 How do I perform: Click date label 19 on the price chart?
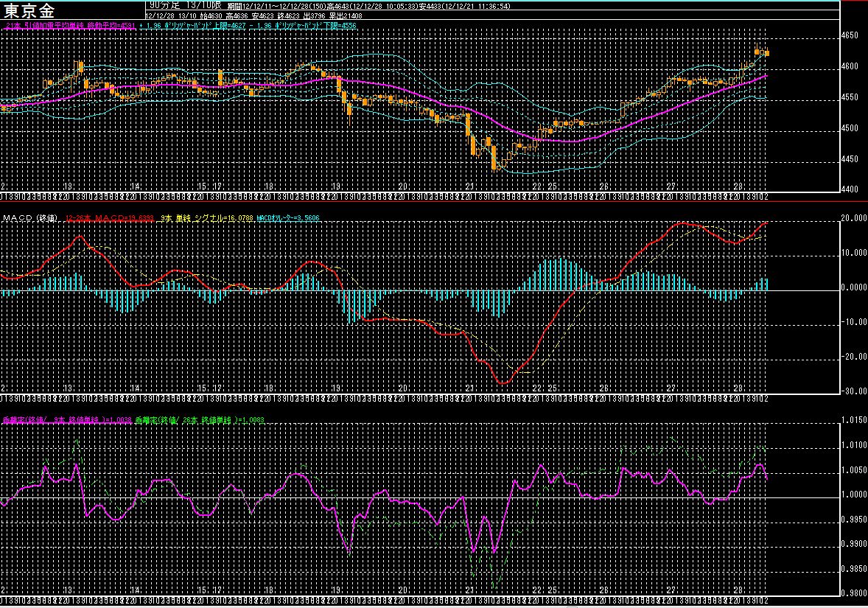pos(336,187)
